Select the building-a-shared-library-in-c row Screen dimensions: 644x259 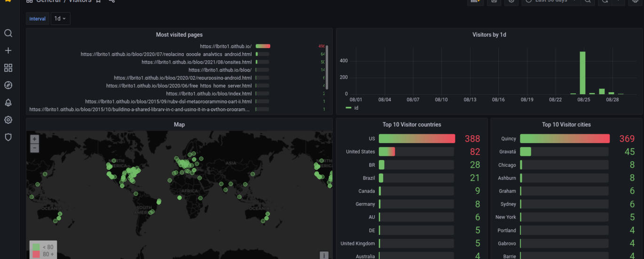[x=140, y=109]
